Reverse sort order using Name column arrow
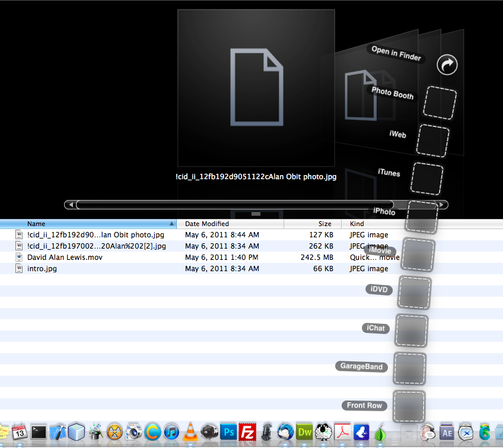 coord(171,223)
